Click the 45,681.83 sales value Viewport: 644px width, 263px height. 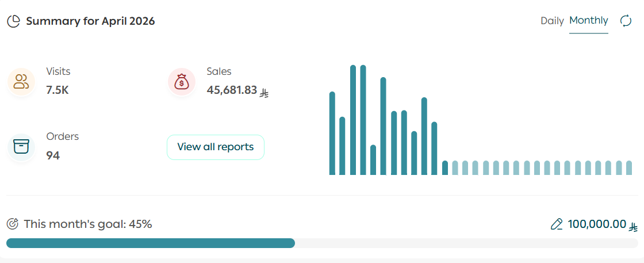pyautogui.click(x=232, y=90)
